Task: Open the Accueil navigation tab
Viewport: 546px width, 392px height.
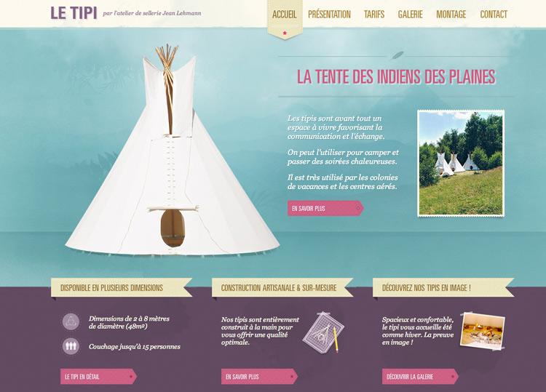Action: [x=285, y=15]
